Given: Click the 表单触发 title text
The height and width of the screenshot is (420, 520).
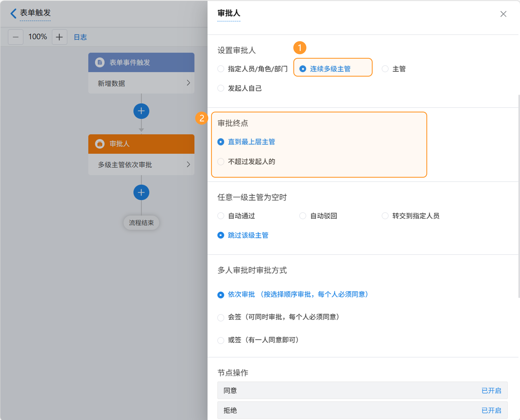Looking at the screenshot, I should [35, 13].
